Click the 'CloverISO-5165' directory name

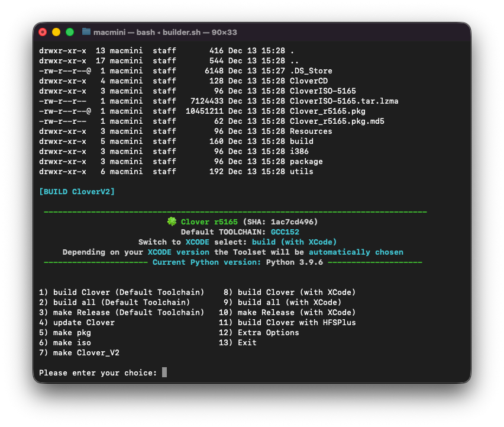pyautogui.click(x=323, y=91)
